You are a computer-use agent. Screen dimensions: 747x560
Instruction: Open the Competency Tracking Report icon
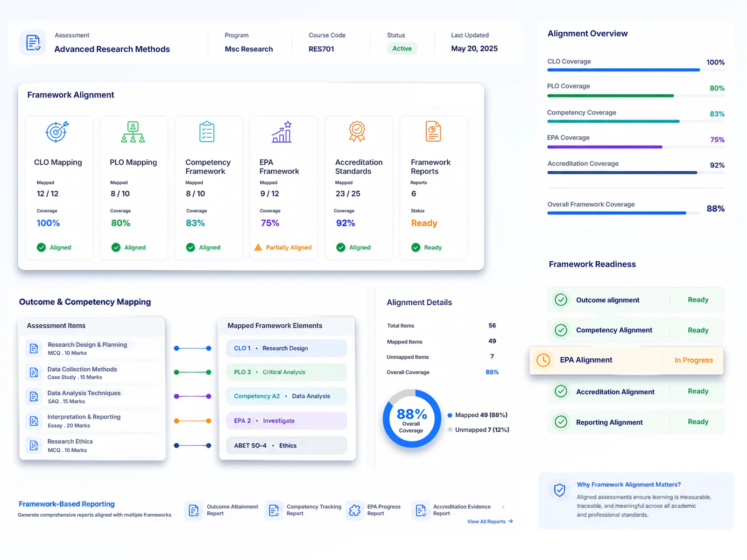click(274, 511)
